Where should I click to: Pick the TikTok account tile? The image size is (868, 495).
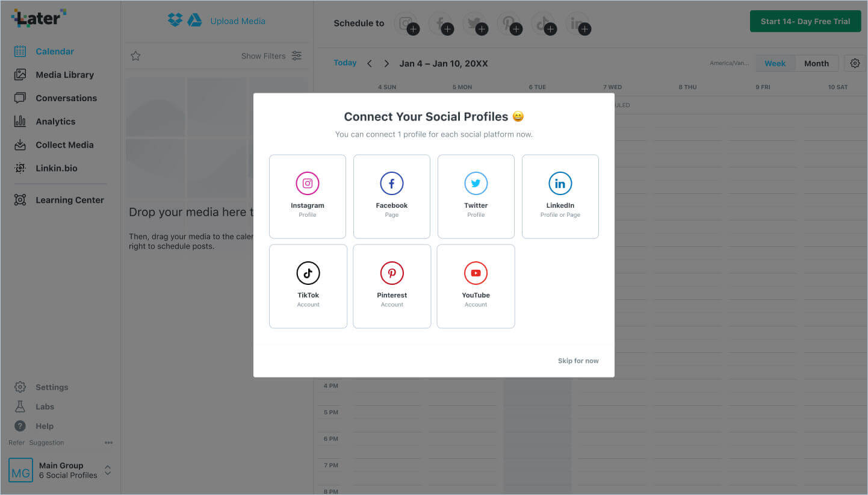(308, 286)
